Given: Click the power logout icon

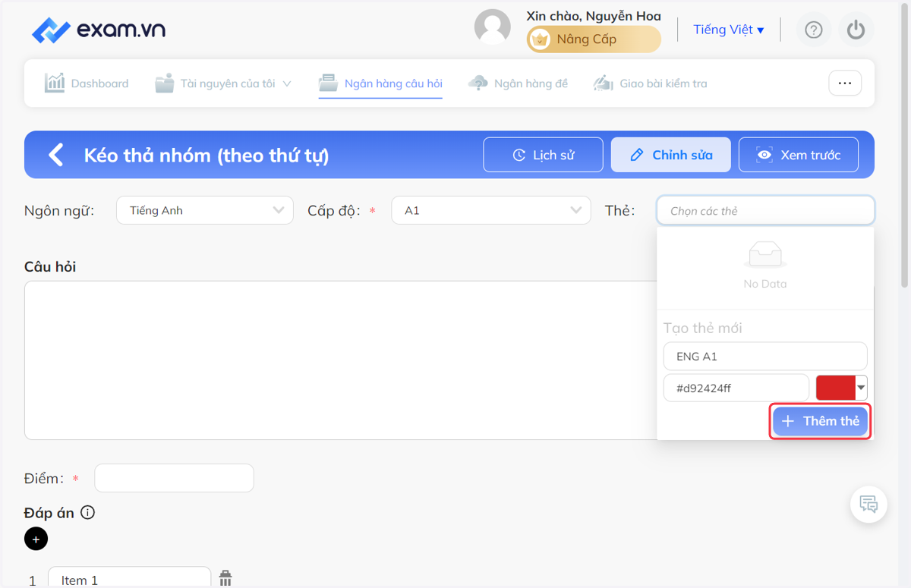Looking at the screenshot, I should pyautogui.click(x=856, y=30).
